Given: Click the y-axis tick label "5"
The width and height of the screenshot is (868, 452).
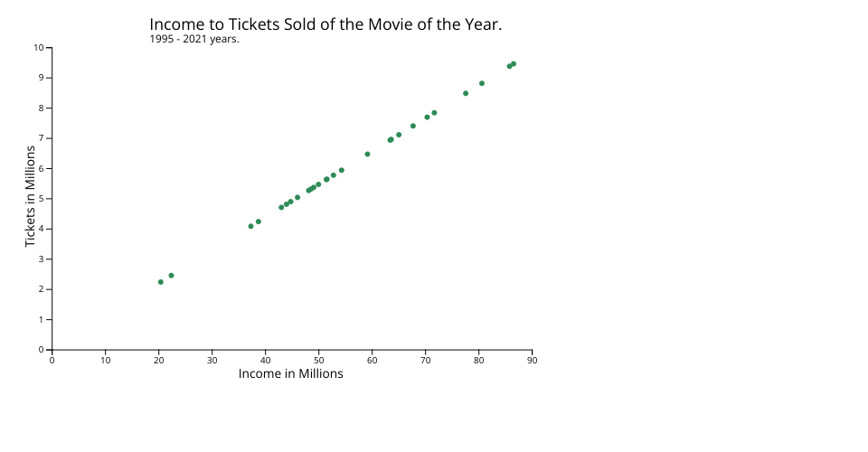Looking at the screenshot, I should [41, 199].
